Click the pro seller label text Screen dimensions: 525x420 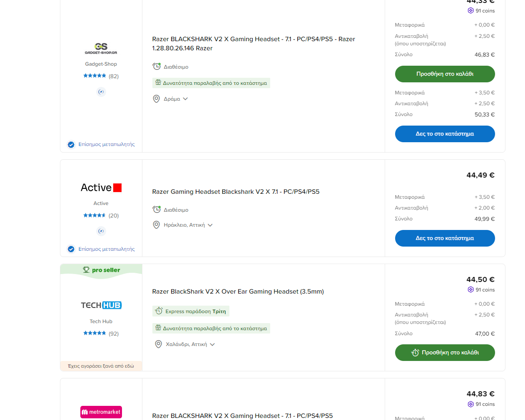pos(106,270)
